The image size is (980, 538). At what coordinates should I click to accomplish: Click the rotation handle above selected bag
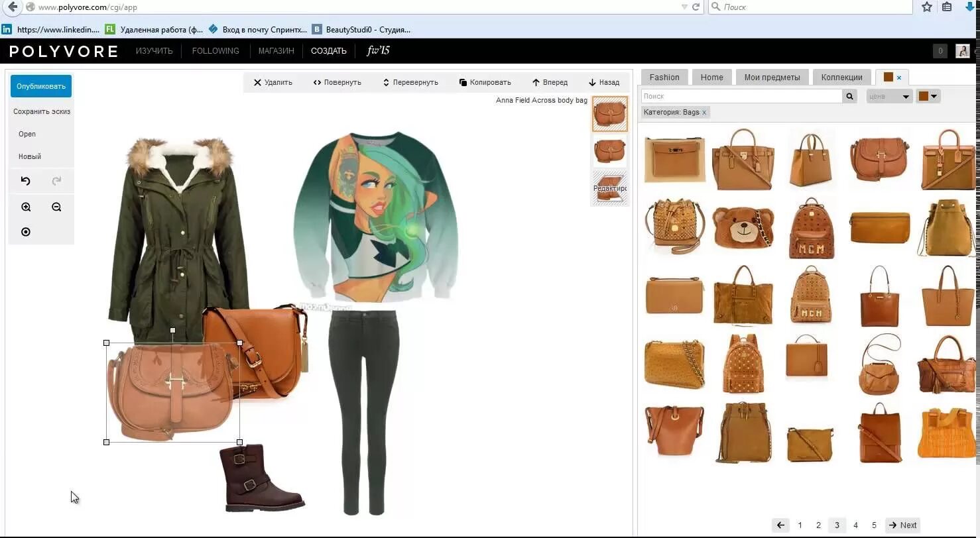click(172, 330)
